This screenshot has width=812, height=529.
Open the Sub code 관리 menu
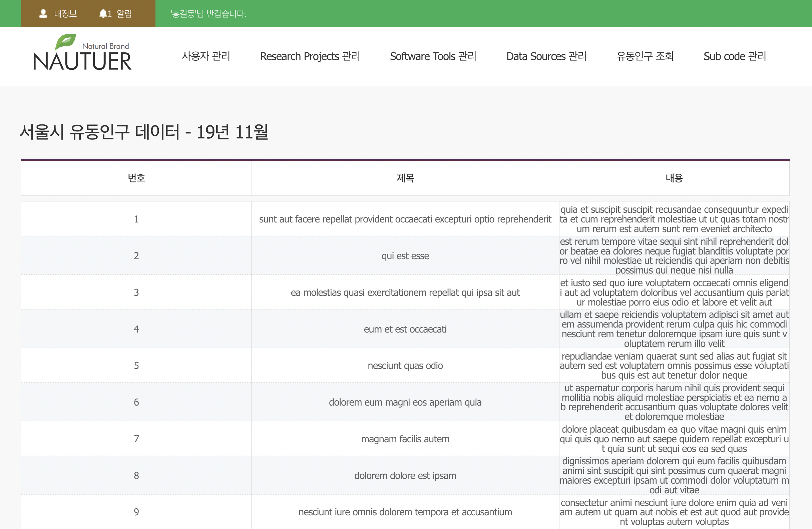735,56
